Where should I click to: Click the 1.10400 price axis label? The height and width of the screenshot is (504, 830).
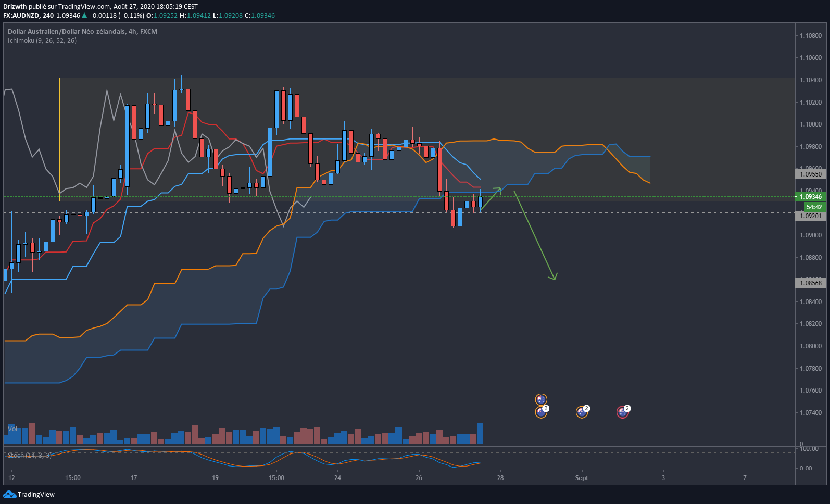[x=811, y=80]
